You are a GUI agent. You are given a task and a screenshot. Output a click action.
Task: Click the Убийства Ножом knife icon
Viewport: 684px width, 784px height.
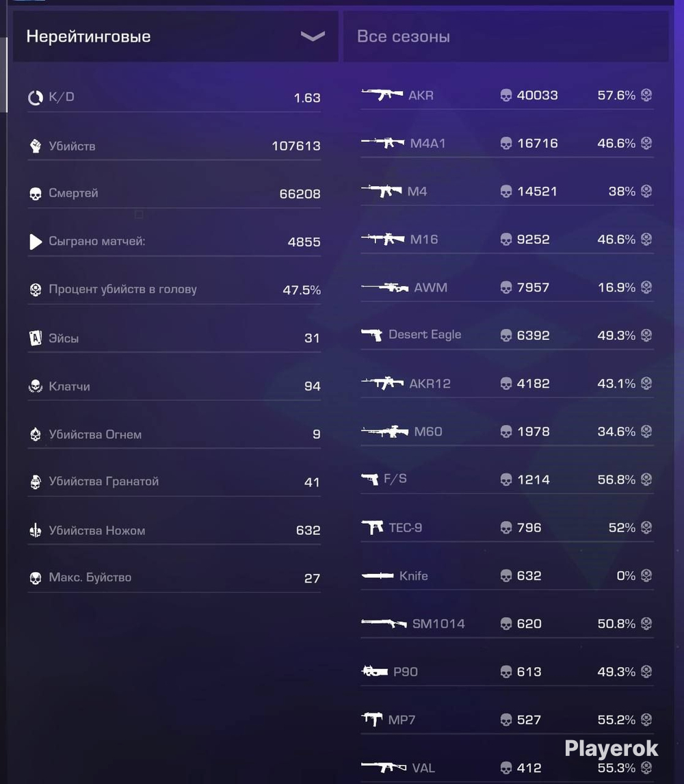(x=36, y=530)
